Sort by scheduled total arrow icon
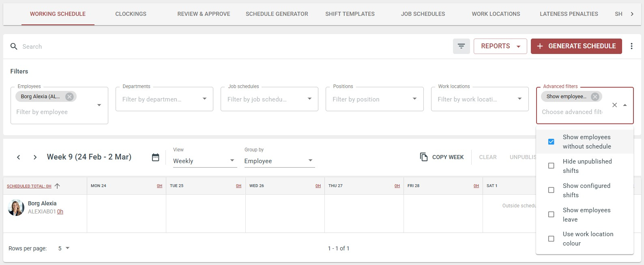Screen dimensions: 644x265 click(57, 186)
